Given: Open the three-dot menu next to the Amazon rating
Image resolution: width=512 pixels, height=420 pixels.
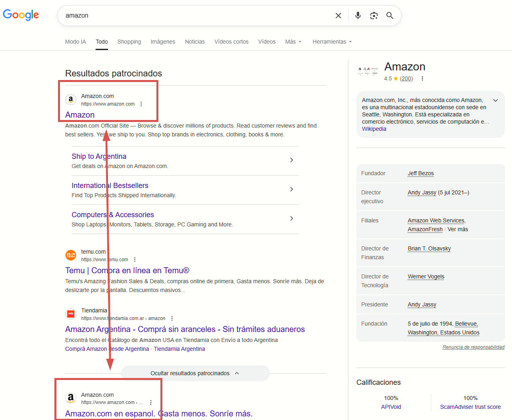Looking at the screenshot, I should pyautogui.click(x=422, y=78).
